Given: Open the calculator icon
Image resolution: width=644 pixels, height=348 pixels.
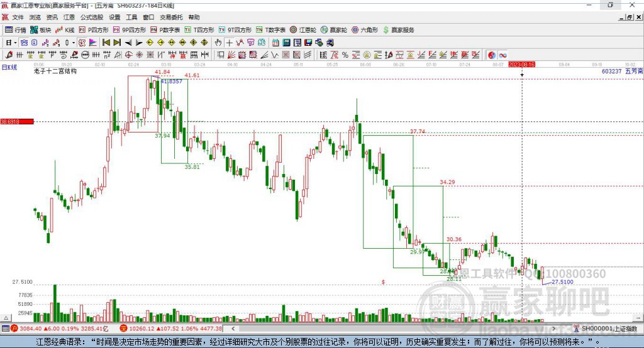Looking at the screenshot, I should (286, 43).
